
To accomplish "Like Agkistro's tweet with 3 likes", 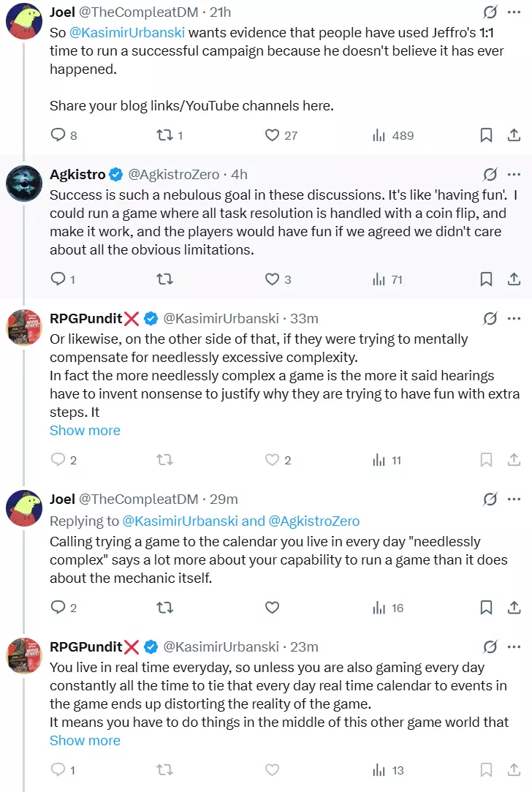I will [x=278, y=279].
